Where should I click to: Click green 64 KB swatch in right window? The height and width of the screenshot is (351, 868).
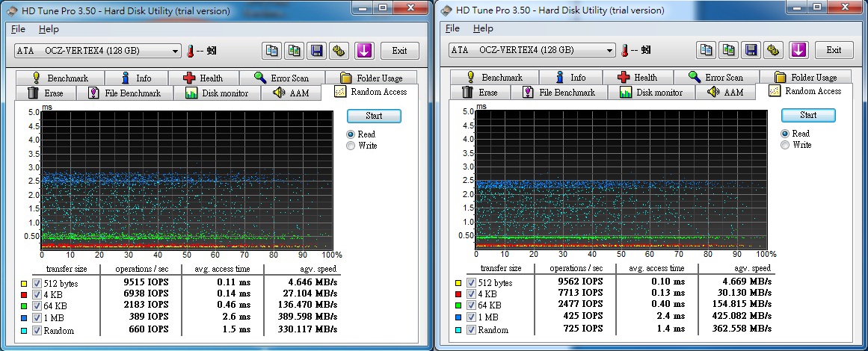point(458,306)
